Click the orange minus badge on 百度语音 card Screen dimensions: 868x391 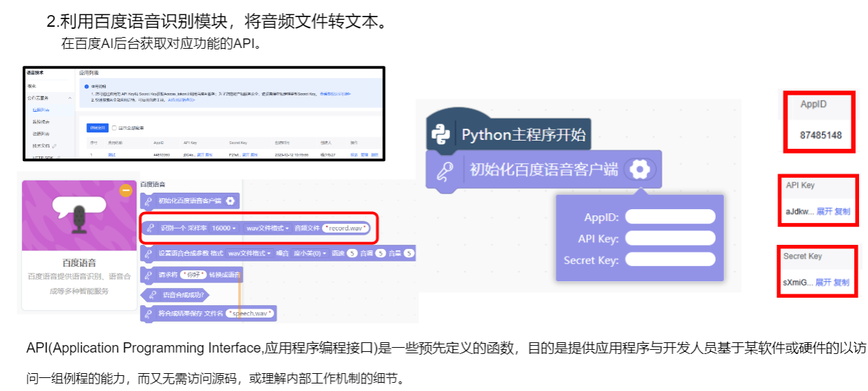(126, 190)
